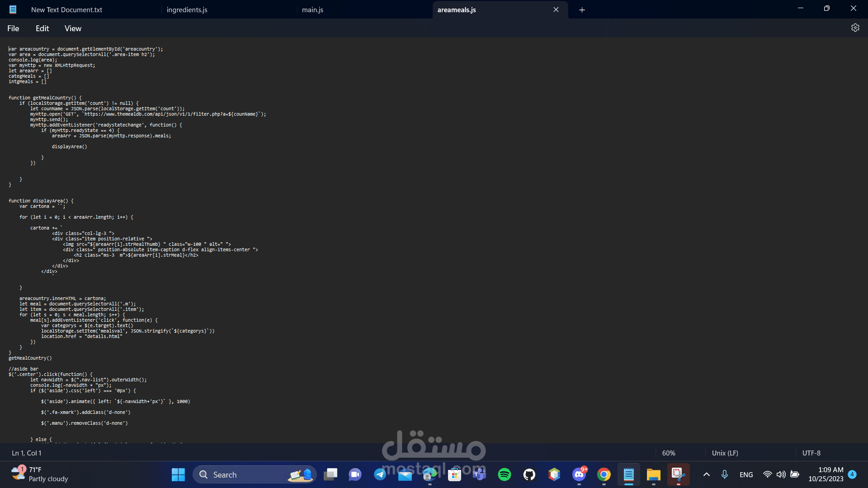The image size is (868, 488).
Task: Switch to main.js tab
Action: click(x=312, y=10)
